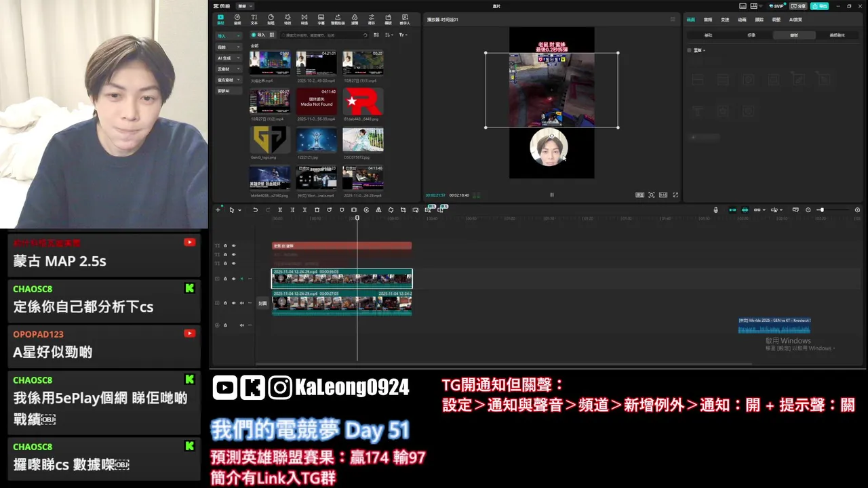Switch to the 动画 animation tab

point(742,20)
